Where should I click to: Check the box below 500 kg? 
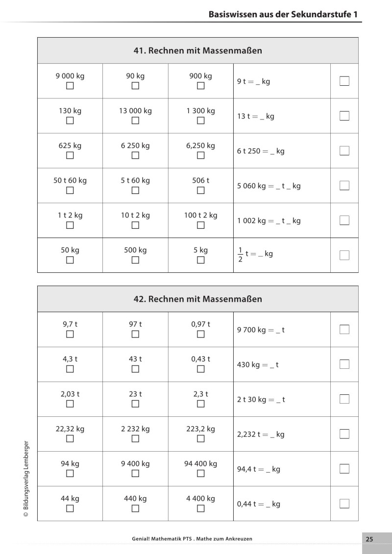pos(135,260)
